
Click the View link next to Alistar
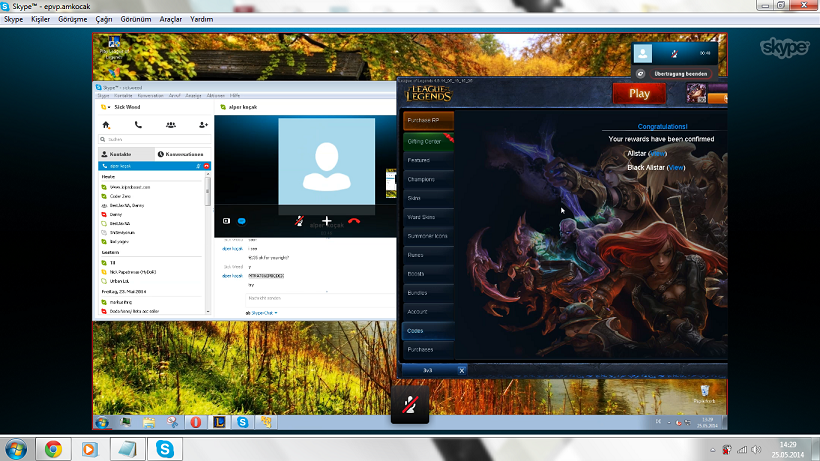pos(657,154)
